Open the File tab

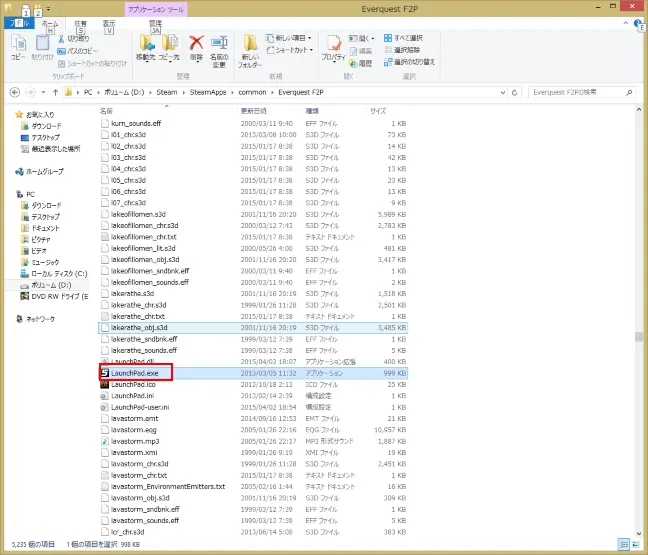coord(18,23)
